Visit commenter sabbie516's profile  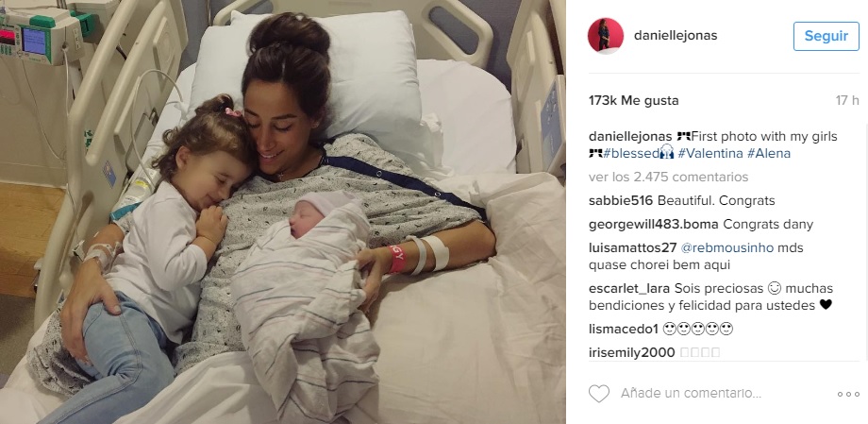621,200
